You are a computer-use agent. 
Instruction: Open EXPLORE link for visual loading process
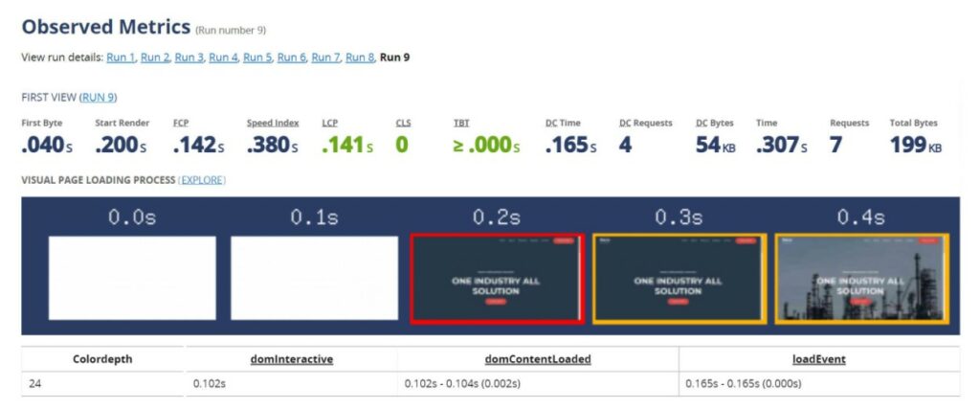pyautogui.click(x=202, y=180)
